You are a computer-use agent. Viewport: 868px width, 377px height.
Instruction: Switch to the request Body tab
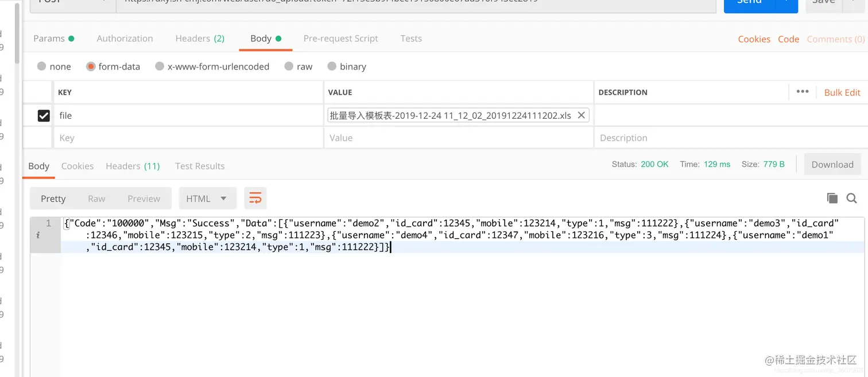point(266,38)
